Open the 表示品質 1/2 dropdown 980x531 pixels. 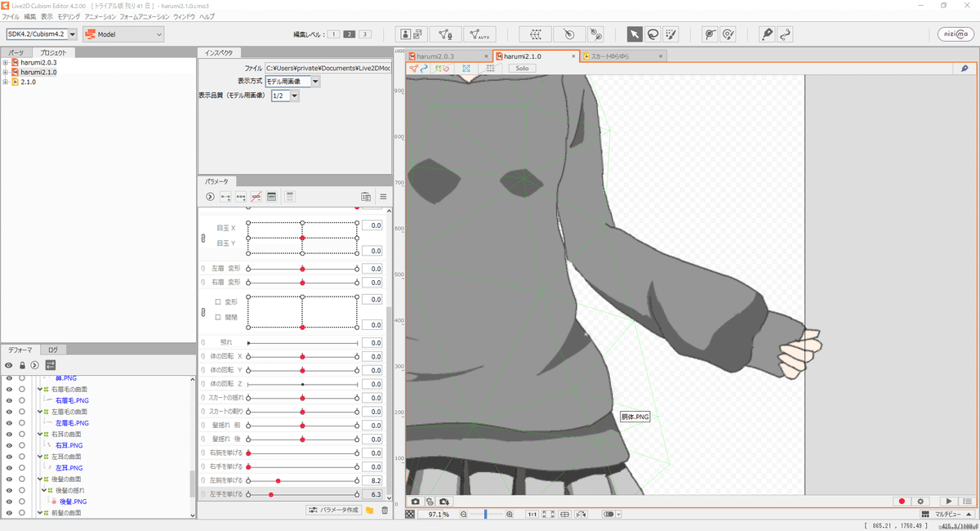click(x=285, y=96)
